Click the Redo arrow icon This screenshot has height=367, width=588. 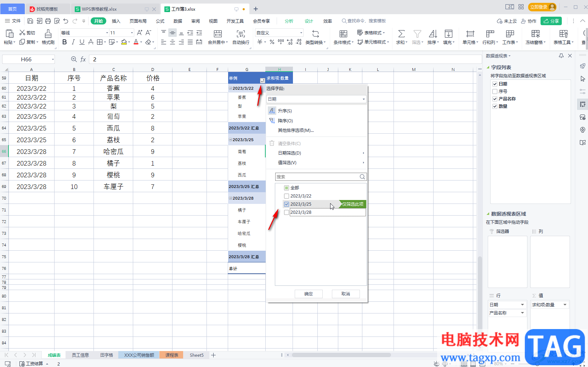pyautogui.click(x=75, y=21)
